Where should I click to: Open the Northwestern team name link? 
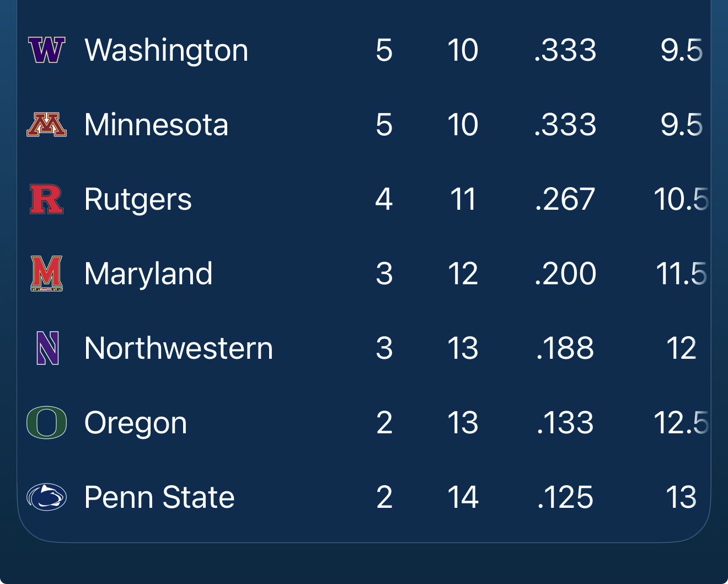[178, 348]
